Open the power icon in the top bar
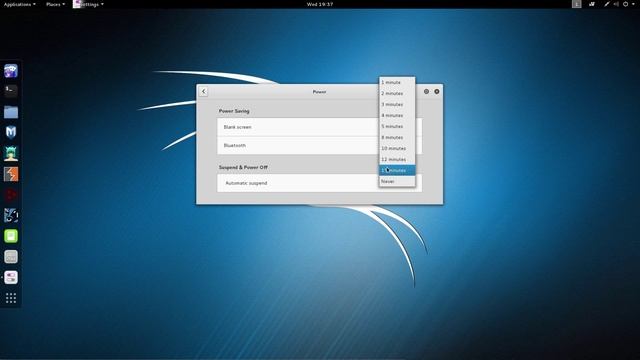Screen dimensions: 640x360 tap(625, 4)
